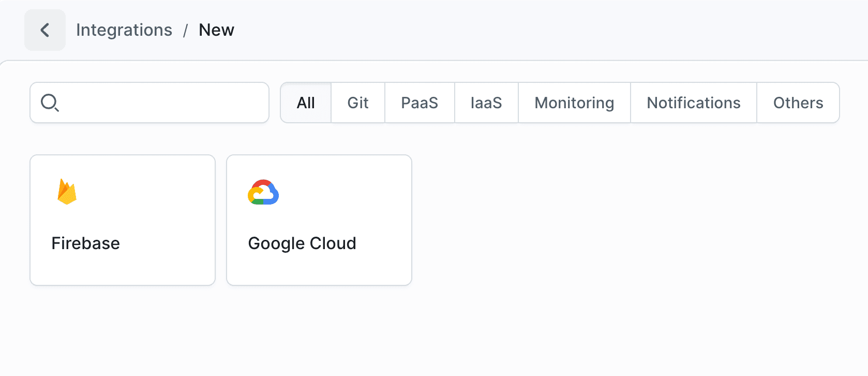The image size is (868, 376).
Task: Navigate back using the chevron button
Action: 44,30
